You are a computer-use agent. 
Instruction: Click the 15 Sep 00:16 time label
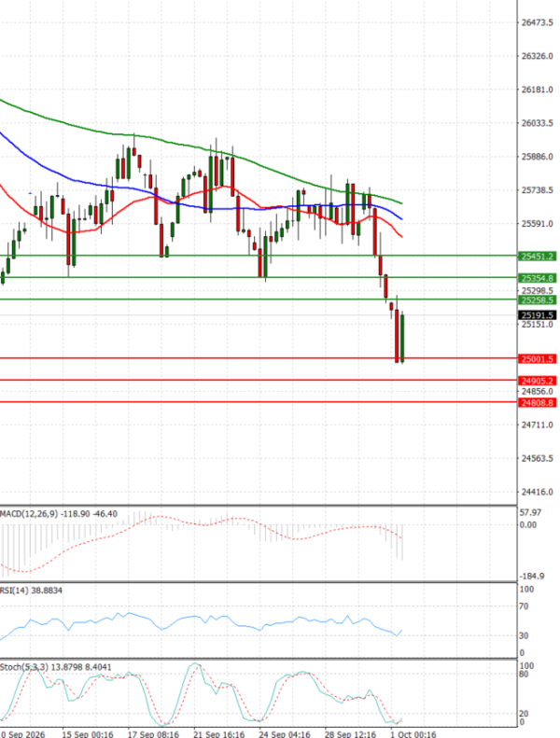click(88, 733)
